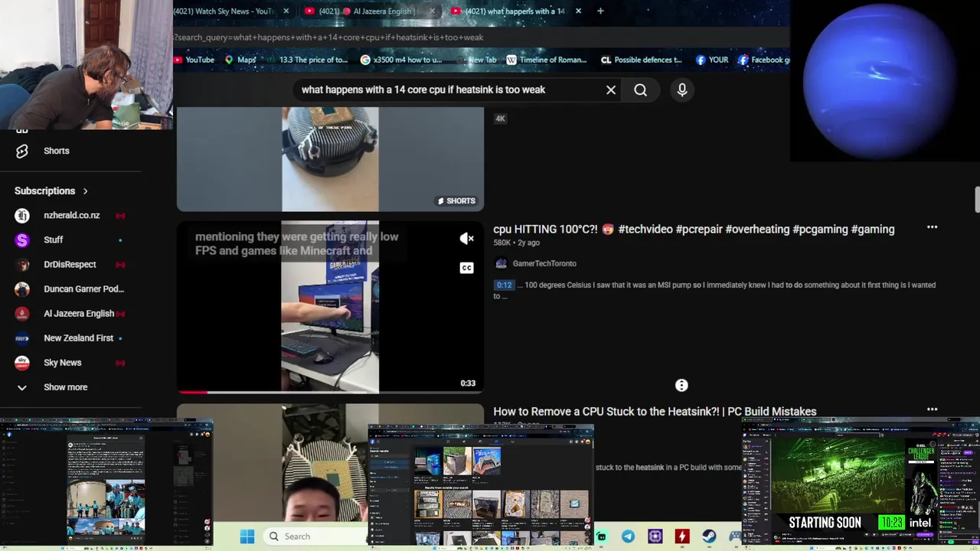The height and width of the screenshot is (551, 980).
Task: Open more options for How to Remove a CPU video
Action: pos(932,409)
